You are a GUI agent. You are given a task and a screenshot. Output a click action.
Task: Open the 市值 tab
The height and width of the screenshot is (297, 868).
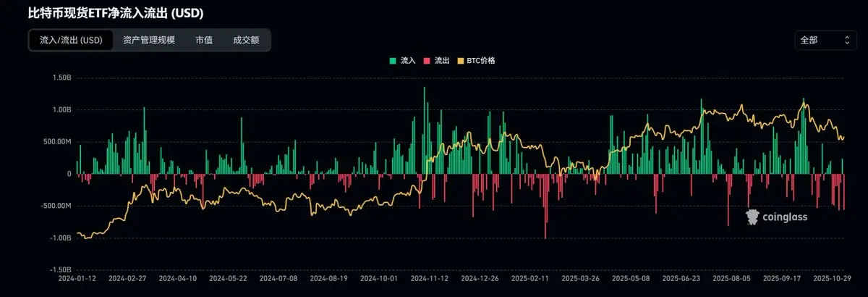pos(204,41)
